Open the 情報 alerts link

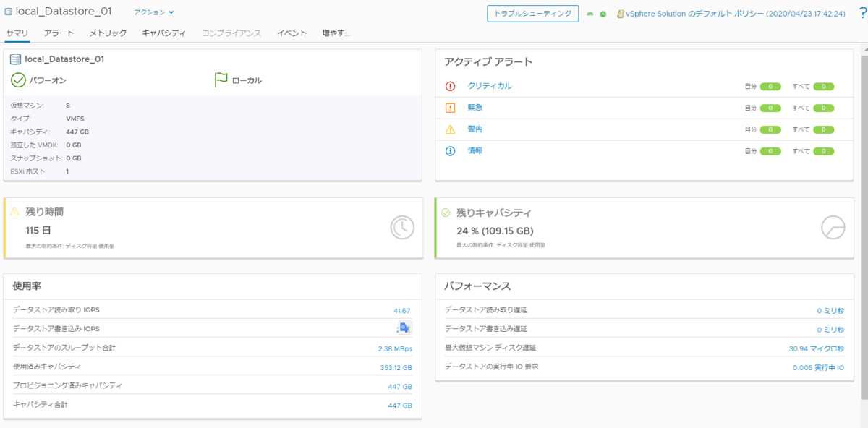[475, 151]
